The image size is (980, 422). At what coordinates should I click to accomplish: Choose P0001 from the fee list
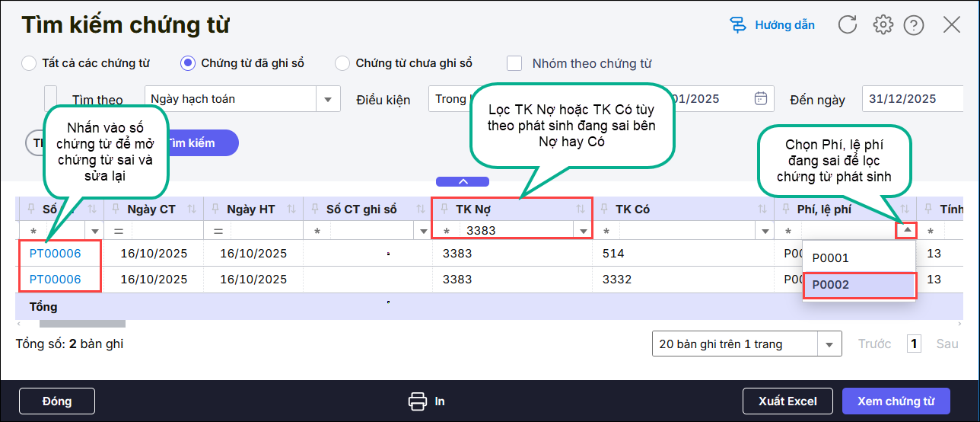pos(859,258)
